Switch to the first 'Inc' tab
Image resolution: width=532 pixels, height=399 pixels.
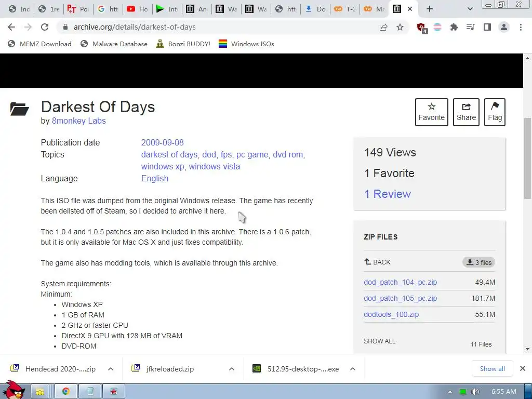(19, 9)
